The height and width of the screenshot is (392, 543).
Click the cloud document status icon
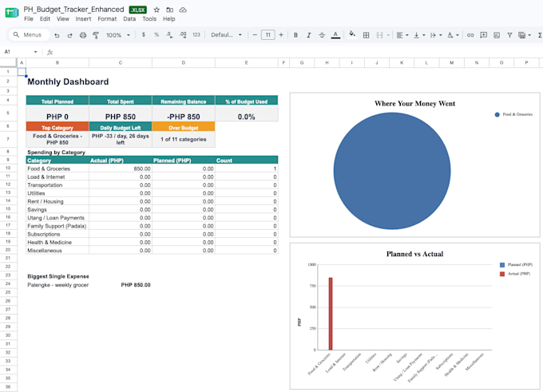pyautogui.click(x=183, y=10)
